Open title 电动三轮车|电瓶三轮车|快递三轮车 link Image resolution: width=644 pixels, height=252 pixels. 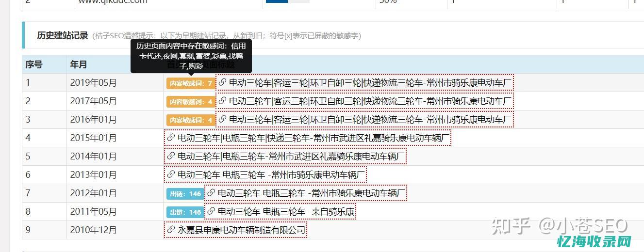(314, 138)
